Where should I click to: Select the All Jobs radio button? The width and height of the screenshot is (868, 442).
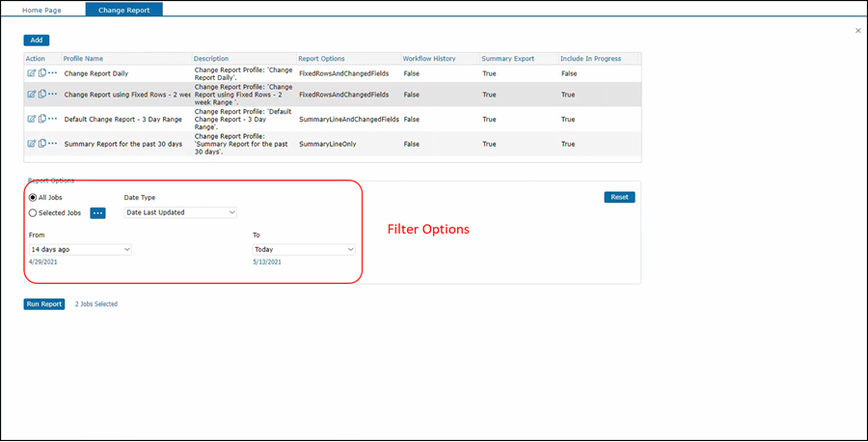click(33, 197)
